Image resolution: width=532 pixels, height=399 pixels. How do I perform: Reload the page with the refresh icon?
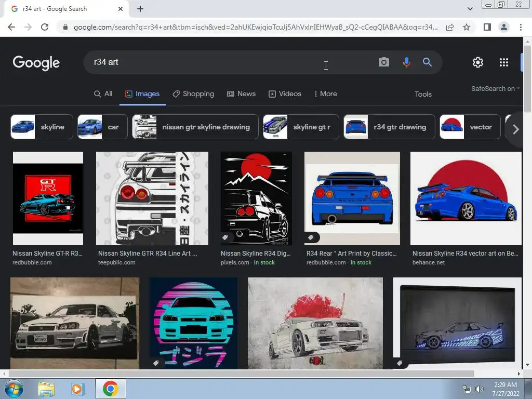(x=45, y=27)
